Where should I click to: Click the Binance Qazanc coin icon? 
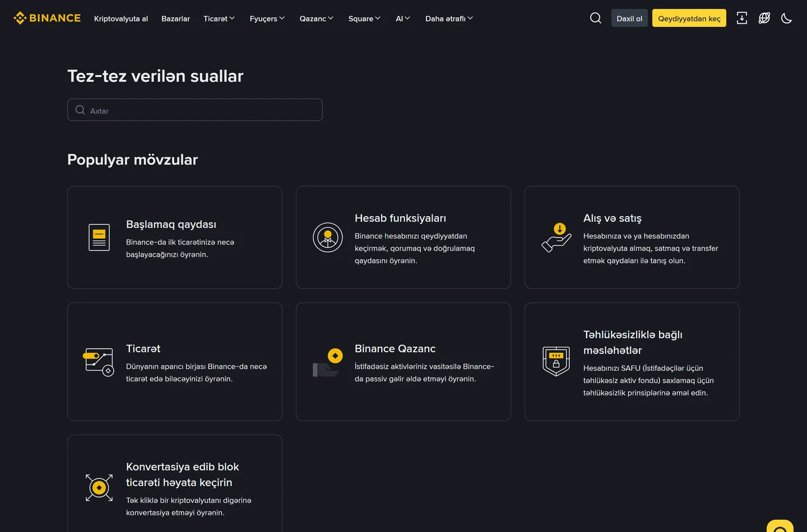point(328,362)
